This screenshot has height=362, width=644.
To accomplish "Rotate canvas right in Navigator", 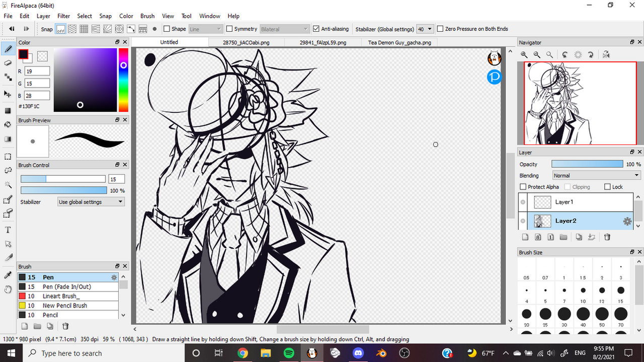I will click(x=591, y=54).
